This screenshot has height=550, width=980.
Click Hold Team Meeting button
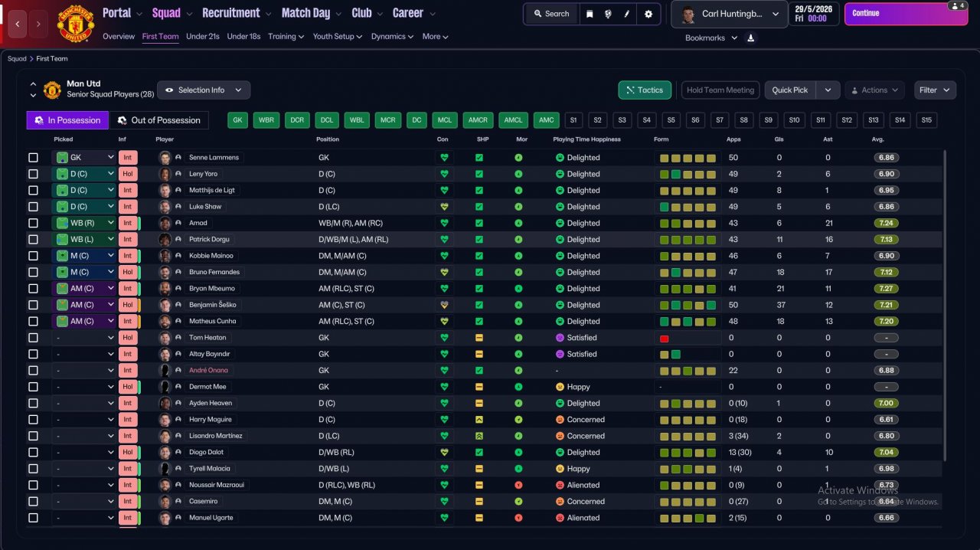coord(720,90)
